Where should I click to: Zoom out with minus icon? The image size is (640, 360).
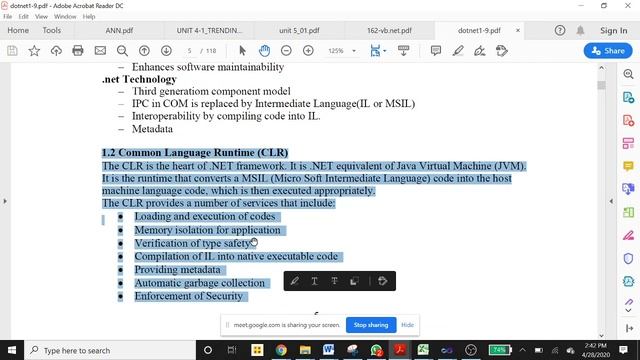(x=286, y=51)
